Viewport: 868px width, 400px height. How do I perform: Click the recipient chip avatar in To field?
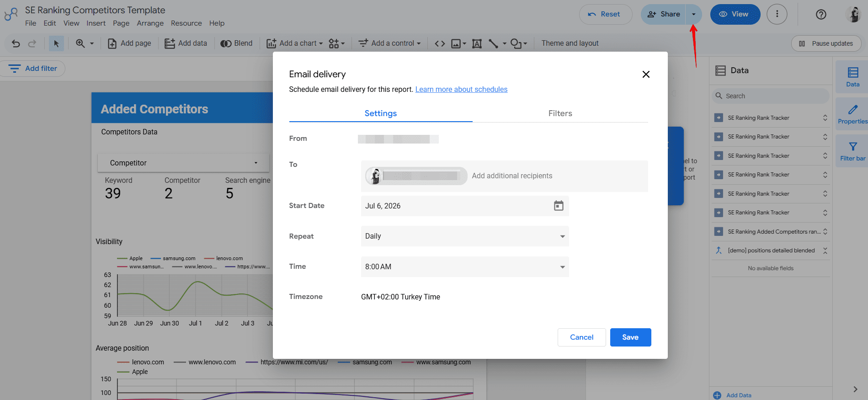(374, 176)
